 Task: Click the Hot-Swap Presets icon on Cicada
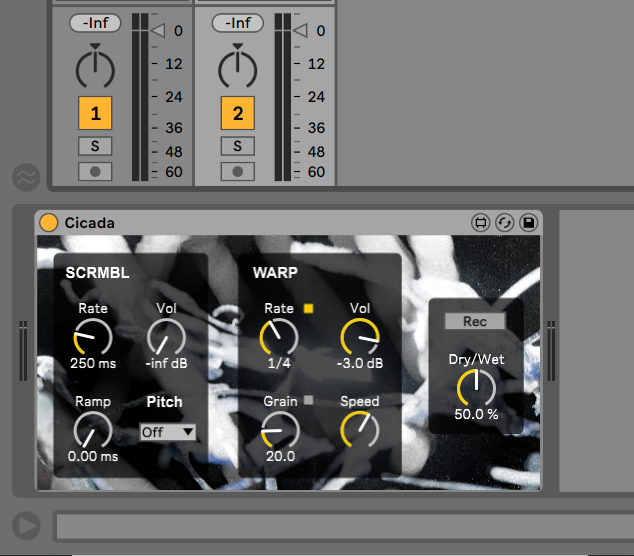pos(504,222)
